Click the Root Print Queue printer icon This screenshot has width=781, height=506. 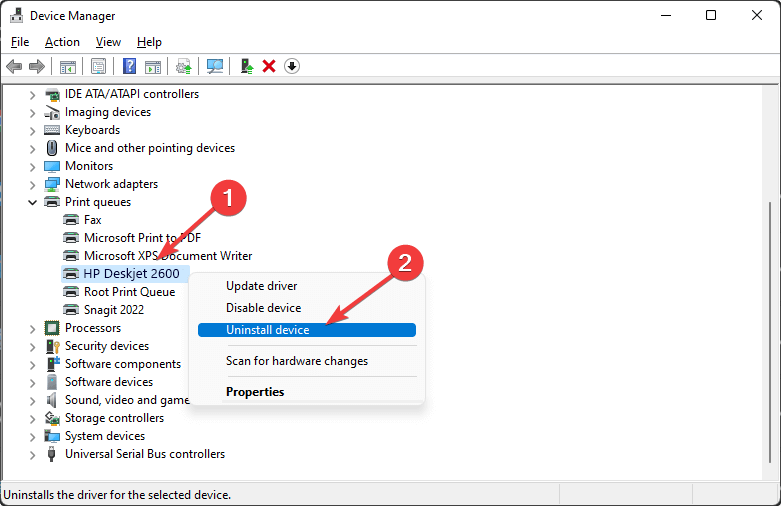[x=71, y=291]
